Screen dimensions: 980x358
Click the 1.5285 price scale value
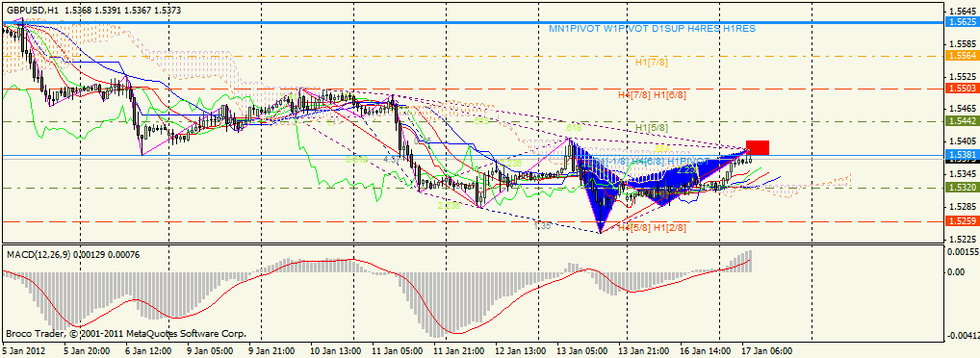tap(963, 207)
